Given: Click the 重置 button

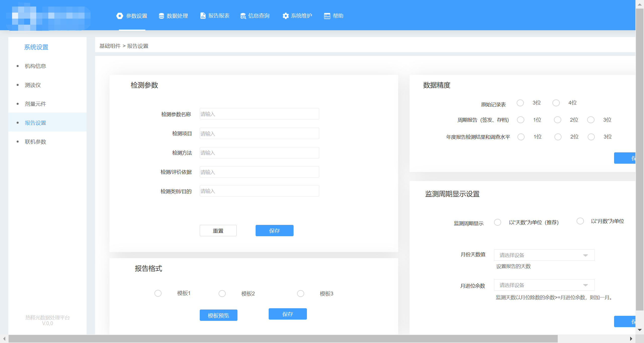Looking at the screenshot, I should tap(218, 231).
